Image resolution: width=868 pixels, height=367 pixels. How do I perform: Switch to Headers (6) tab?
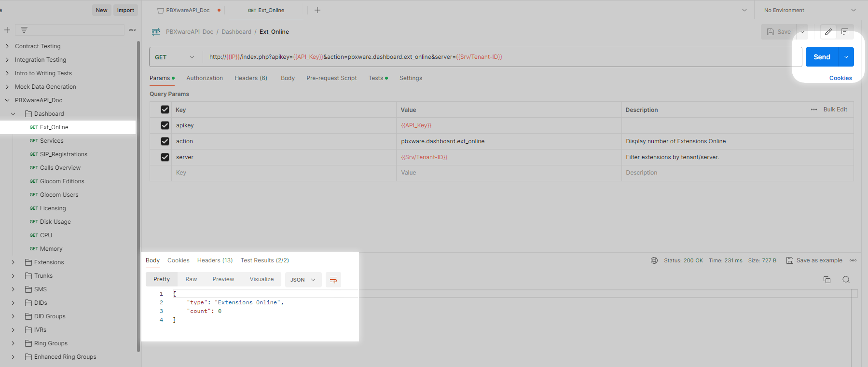[x=251, y=78]
